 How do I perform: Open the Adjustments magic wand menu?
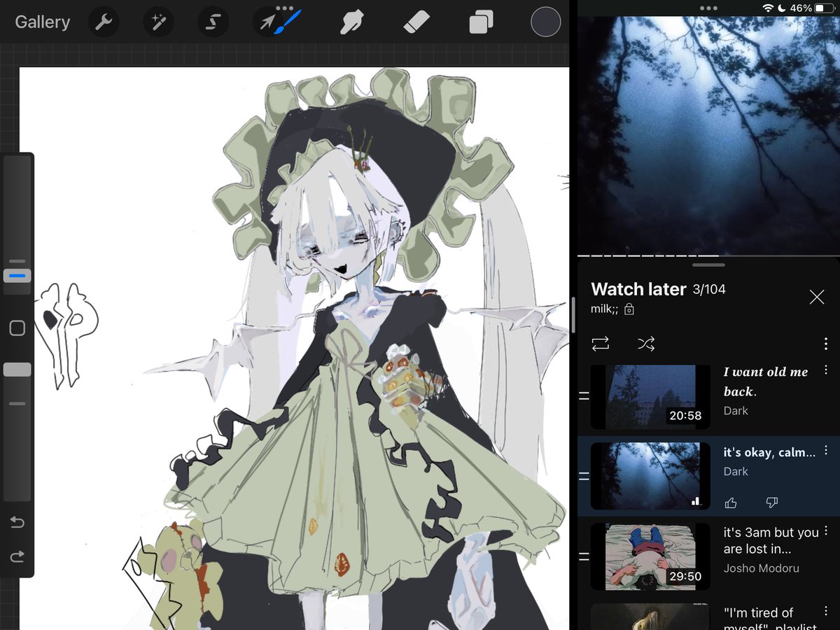(158, 22)
